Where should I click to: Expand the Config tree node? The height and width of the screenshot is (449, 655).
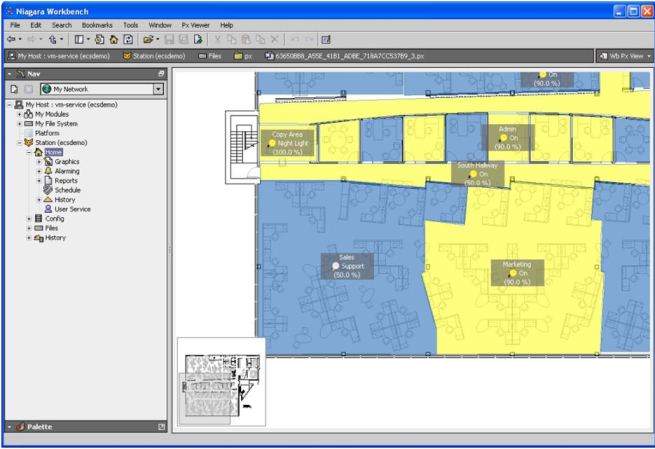point(29,218)
